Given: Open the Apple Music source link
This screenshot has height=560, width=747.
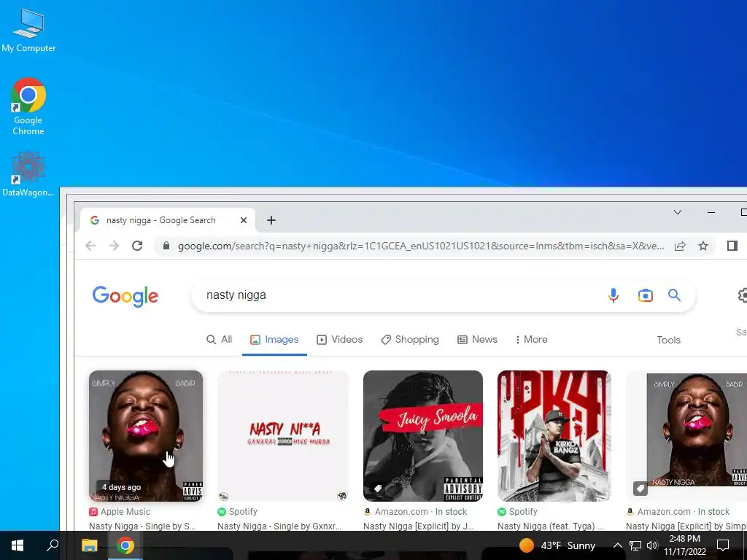Looking at the screenshot, I should click(120, 512).
